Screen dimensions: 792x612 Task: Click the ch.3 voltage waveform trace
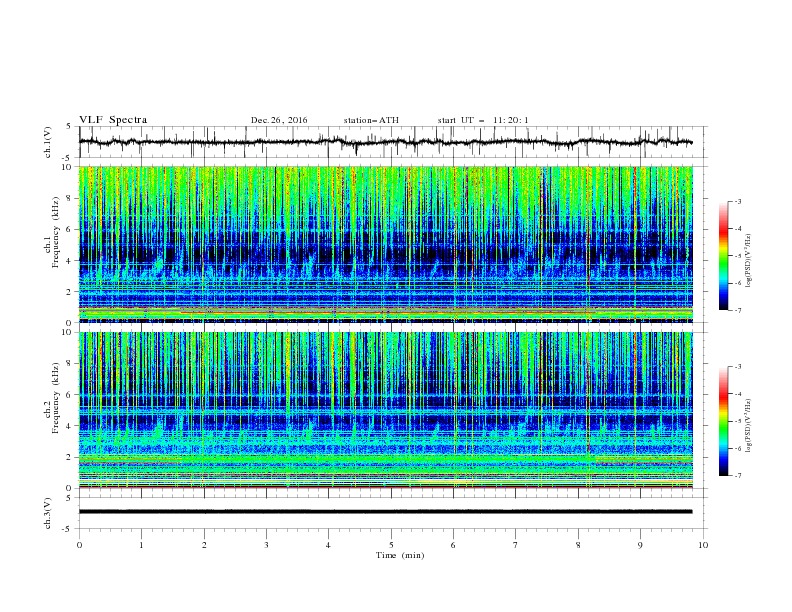[385, 512]
